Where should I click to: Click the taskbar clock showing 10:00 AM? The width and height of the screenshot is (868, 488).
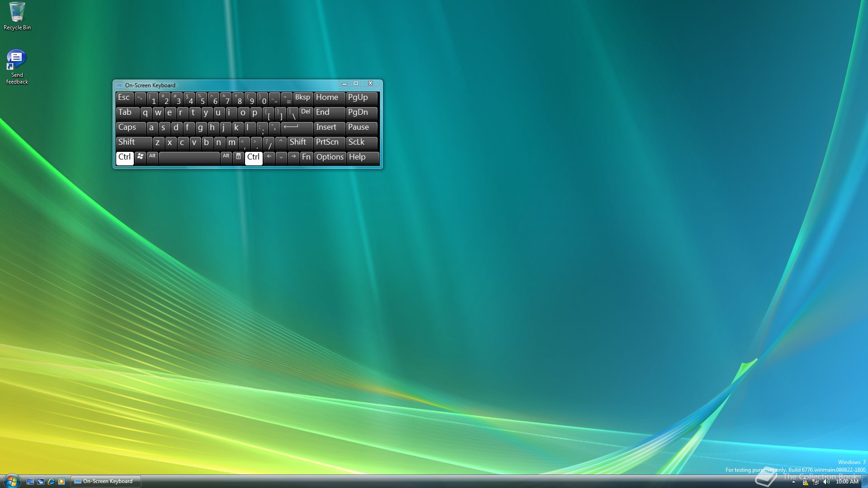pyautogui.click(x=847, y=482)
